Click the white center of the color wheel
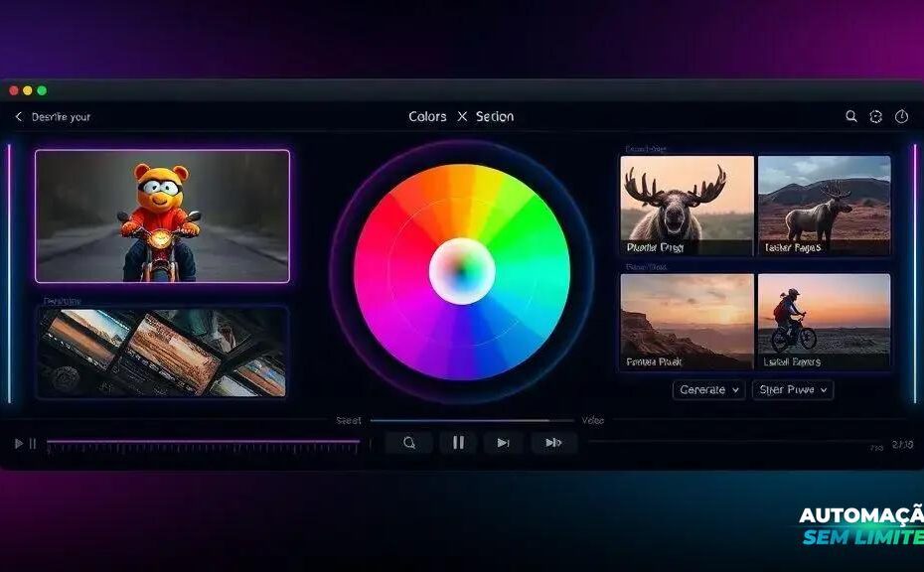924x572 pixels. tap(462, 271)
